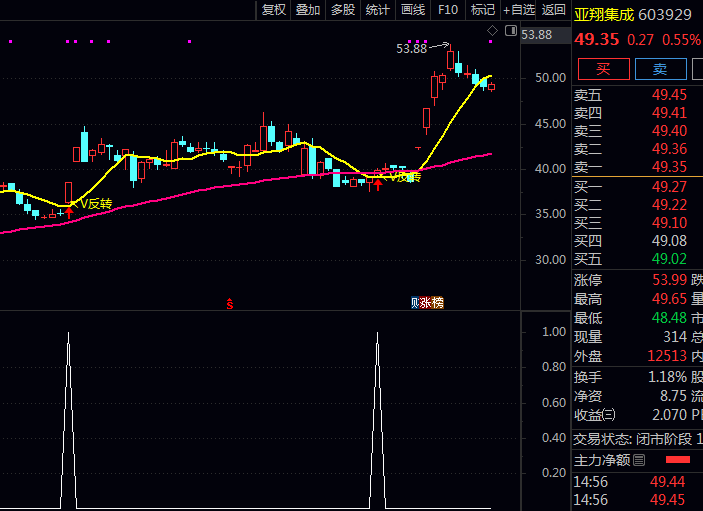Click the 交易状态 闭市阶段 status

coord(632,439)
